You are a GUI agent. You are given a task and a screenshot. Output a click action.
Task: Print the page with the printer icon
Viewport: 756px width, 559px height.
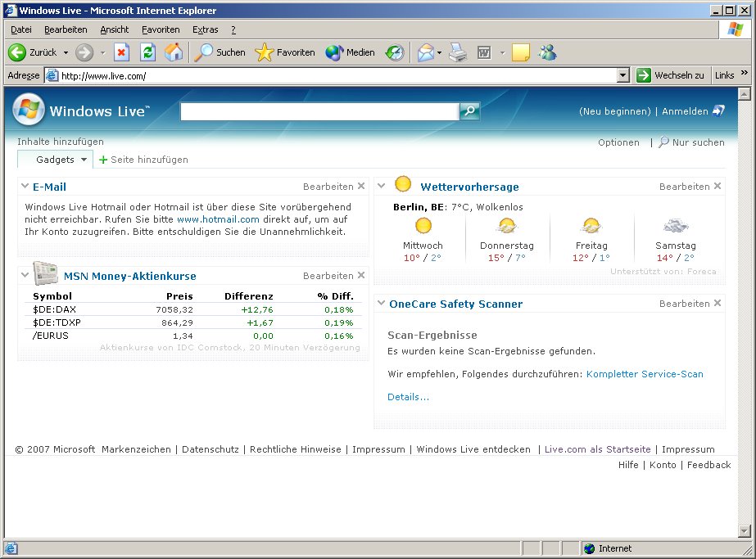458,52
